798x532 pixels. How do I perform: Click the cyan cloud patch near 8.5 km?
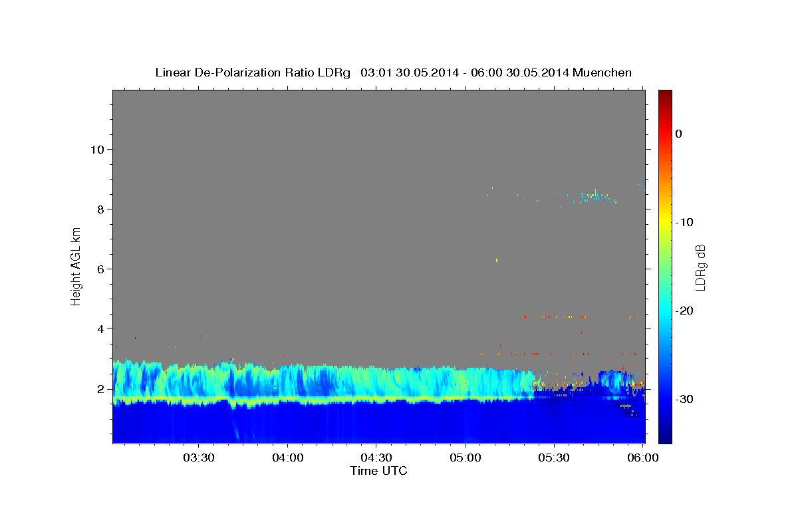pyautogui.click(x=594, y=197)
